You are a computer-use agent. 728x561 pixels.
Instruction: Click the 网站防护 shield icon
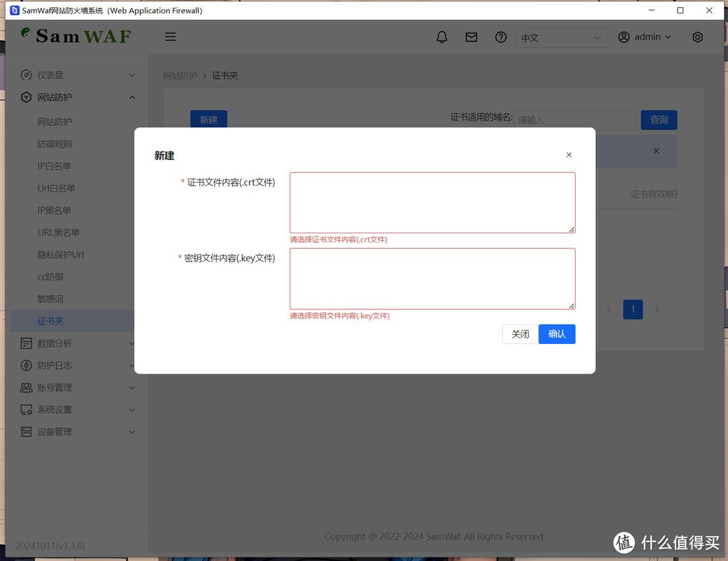point(25,97)
